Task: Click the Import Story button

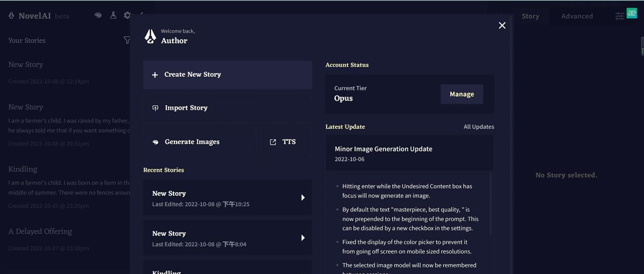Action: 227,108
